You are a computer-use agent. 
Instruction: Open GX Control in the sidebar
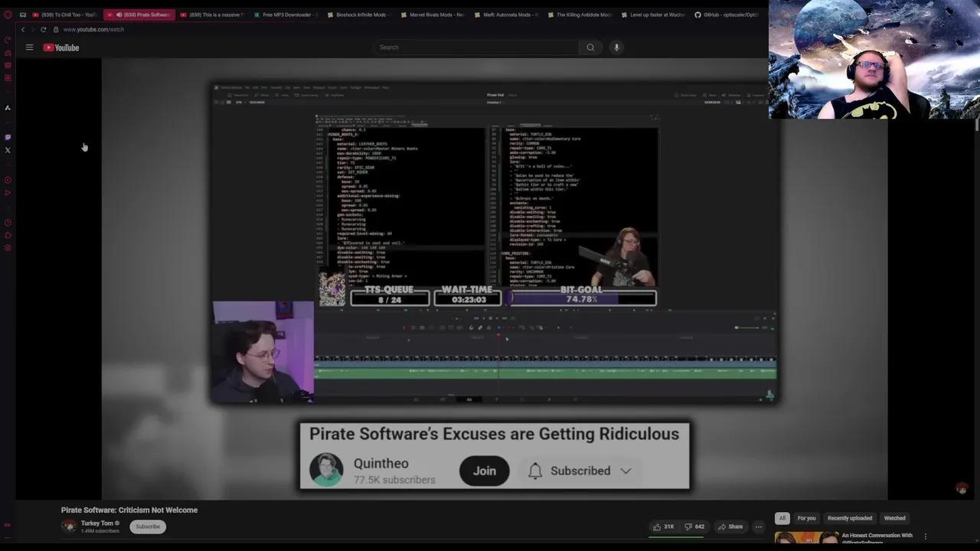click(x=8, y=40)
